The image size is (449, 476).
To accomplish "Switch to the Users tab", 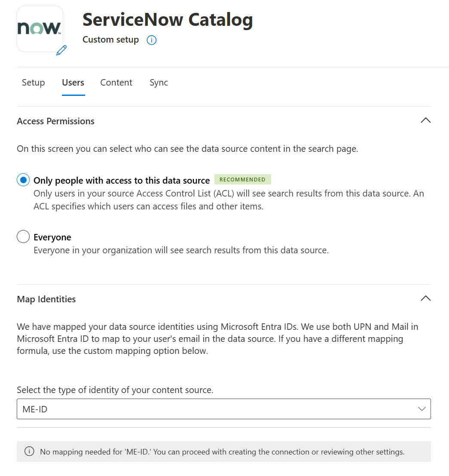I will [x=73, y=83].
